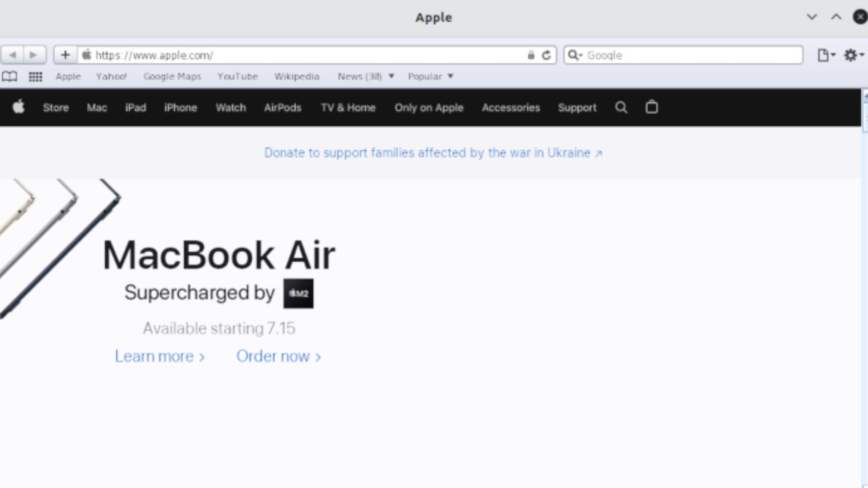Image resolution: width=868 pixels, height=488 pixels.
Task: Open the Google Maps bookmark
Action: (x=172, y=76)
